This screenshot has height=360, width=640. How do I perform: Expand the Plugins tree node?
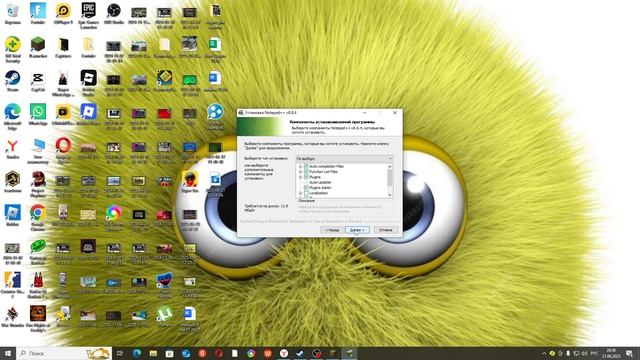tap(300, 177)
